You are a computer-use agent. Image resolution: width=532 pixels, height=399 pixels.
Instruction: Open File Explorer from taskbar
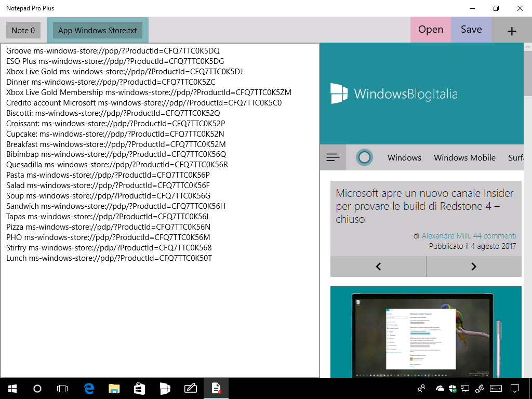pos(114,389)
